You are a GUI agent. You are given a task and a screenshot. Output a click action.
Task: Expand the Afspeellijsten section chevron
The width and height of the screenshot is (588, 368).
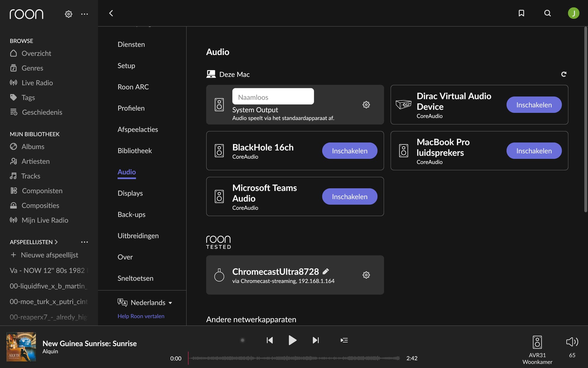coord(56,242)
